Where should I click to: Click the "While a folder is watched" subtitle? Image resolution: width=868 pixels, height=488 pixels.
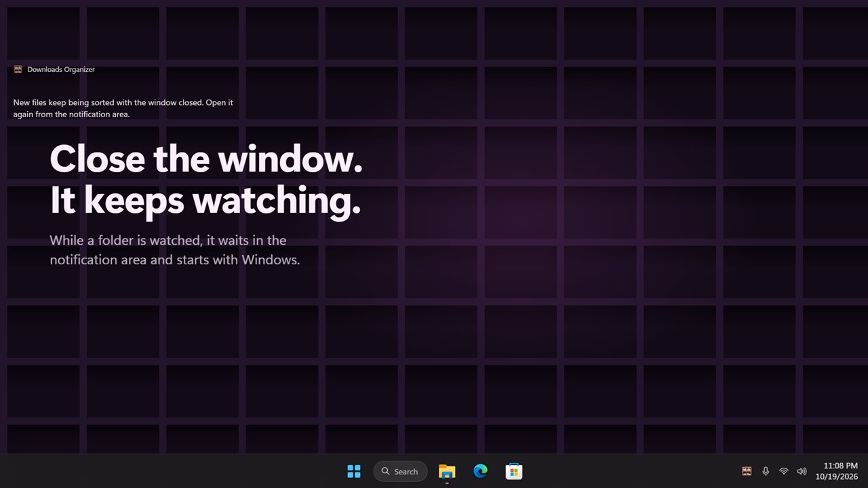[174, 249]
